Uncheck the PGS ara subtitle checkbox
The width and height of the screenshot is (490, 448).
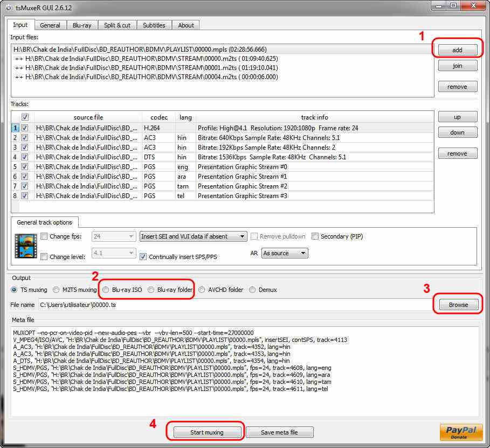point(24,177)
